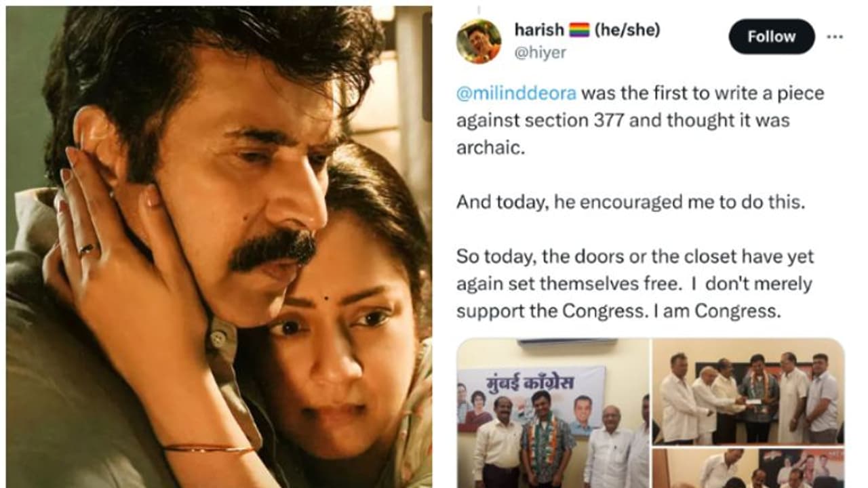Open the bottom-right partially visible photo
Screen dimensions: 868x488
(749, 468)
